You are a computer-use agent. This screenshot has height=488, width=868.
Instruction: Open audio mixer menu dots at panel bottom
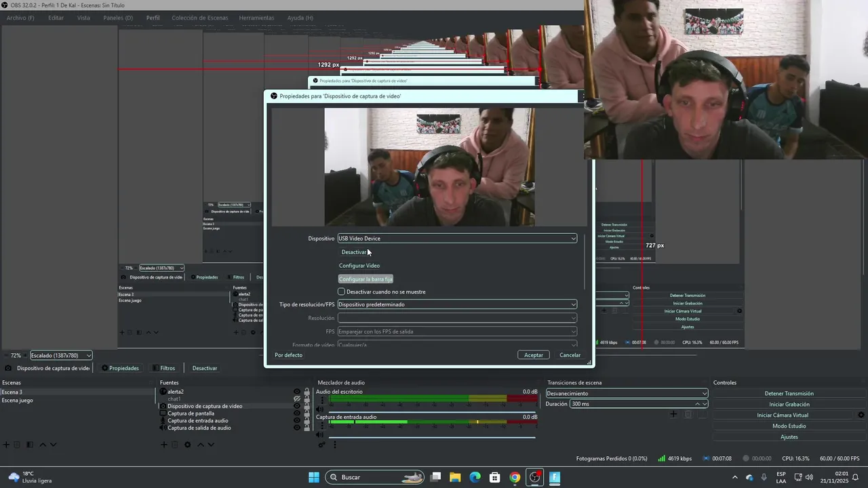pos(334,445)
